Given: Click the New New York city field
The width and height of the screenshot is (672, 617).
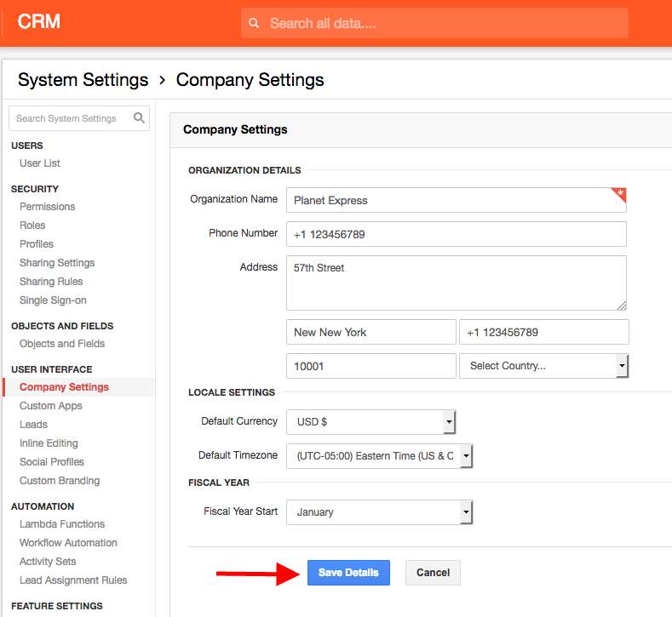Looking at the screenshot, I should pos(371,332).
